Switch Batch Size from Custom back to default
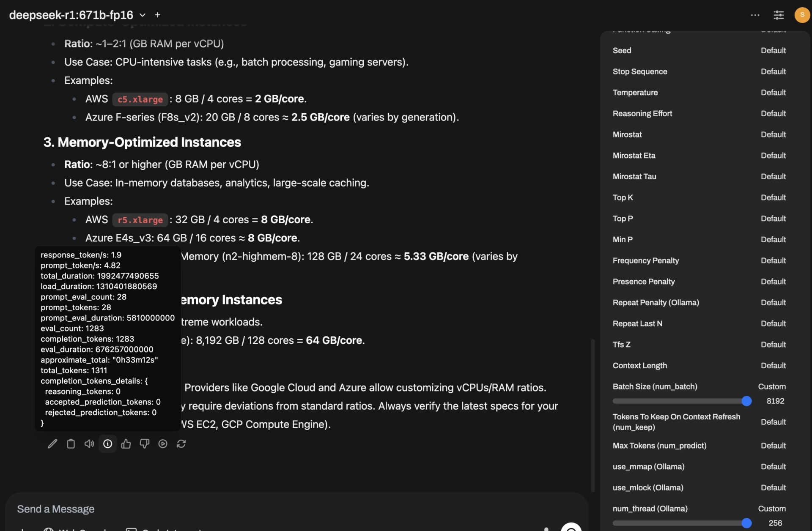Image resolution: width=812 pixels, height=531 pixels. point(772,386)
